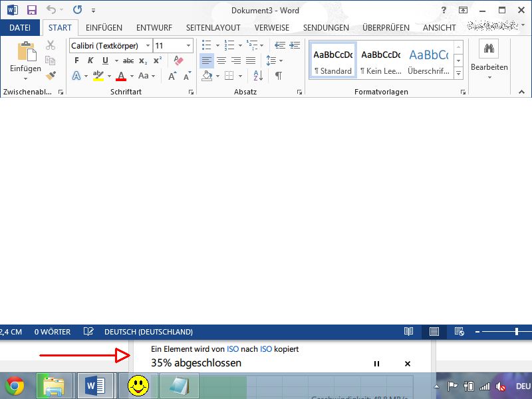The height and width of the screenshot is (399, 532).
Task: Toggle paragraph marks ¶ display
Action: (279, 76)
